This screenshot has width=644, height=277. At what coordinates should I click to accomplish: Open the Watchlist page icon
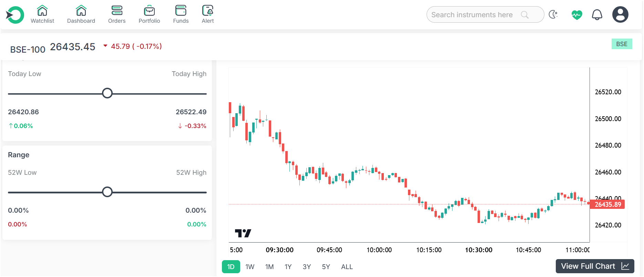pos(42,11)
